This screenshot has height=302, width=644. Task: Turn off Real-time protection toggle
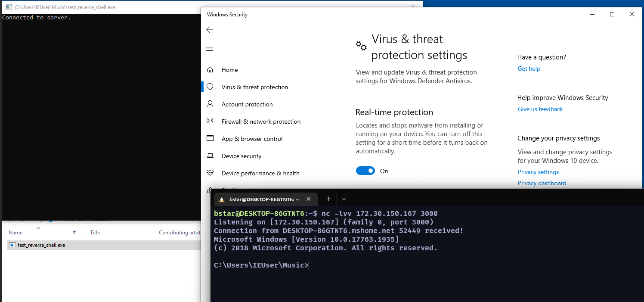365,171
